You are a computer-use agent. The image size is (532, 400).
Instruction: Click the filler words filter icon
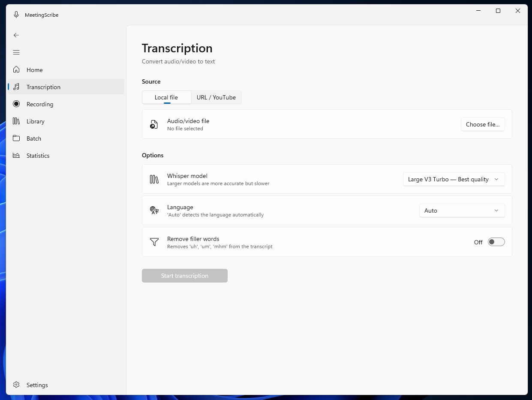coord(154,242)
